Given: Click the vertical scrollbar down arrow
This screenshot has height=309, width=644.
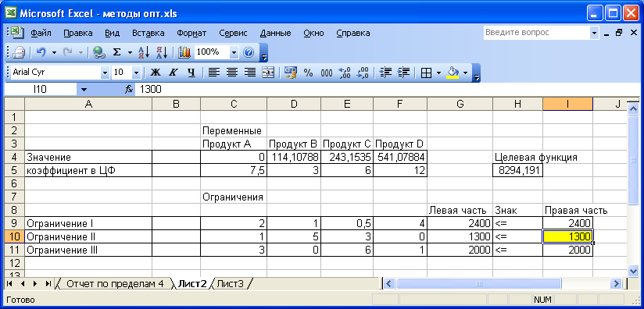Looking at the screenshot, I should [x=633, y=271].
